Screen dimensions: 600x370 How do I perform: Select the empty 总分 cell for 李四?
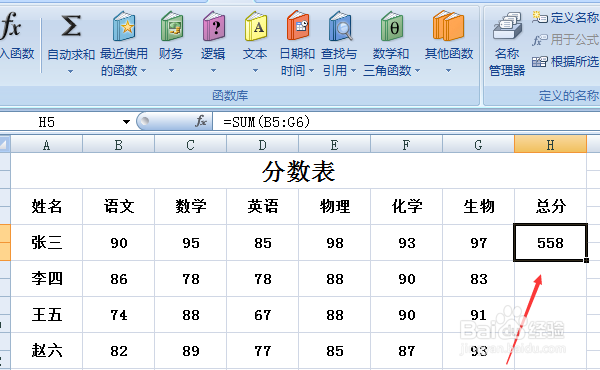pyautogui.click(x=550, y=279)
